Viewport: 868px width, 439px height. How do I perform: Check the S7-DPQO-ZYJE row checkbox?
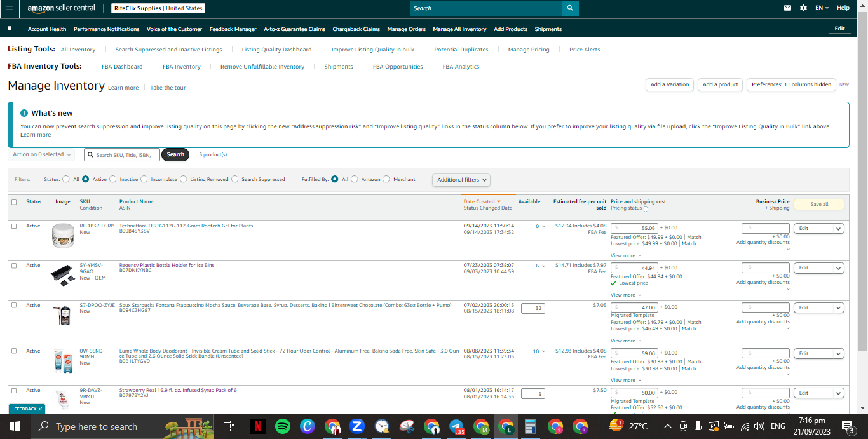(x=14, y=306)
